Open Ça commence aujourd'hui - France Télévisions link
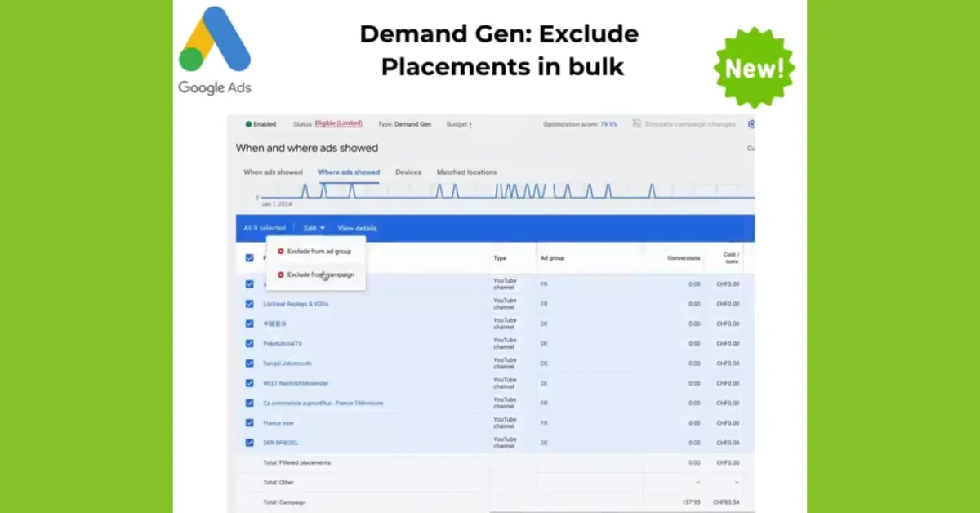The image size is (980, 513). 323,403
